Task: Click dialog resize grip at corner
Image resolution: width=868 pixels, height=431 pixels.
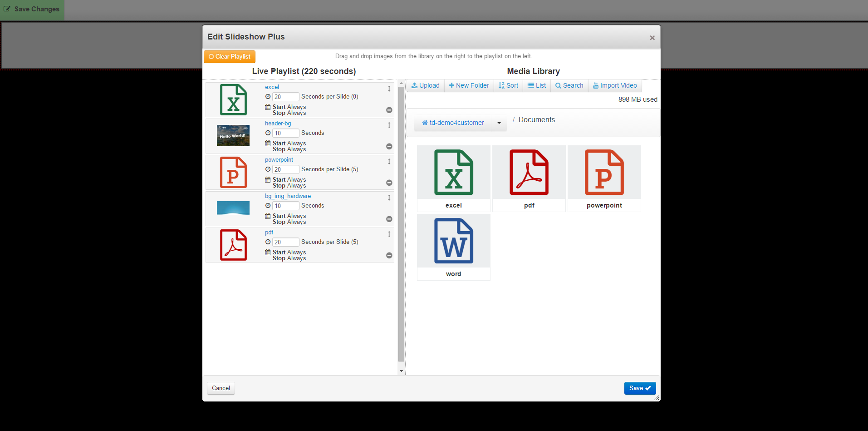Action: coord(657,397)
